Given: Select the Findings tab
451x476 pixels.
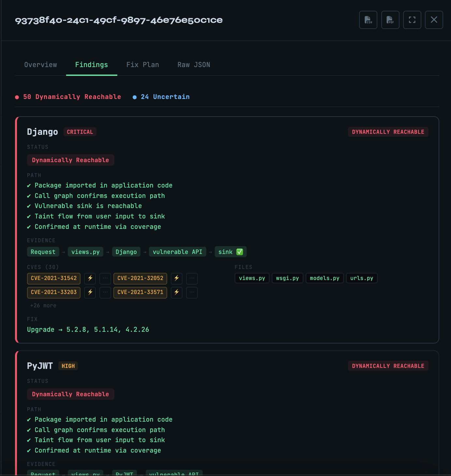Looking at the screenshot, I should 92,65.
